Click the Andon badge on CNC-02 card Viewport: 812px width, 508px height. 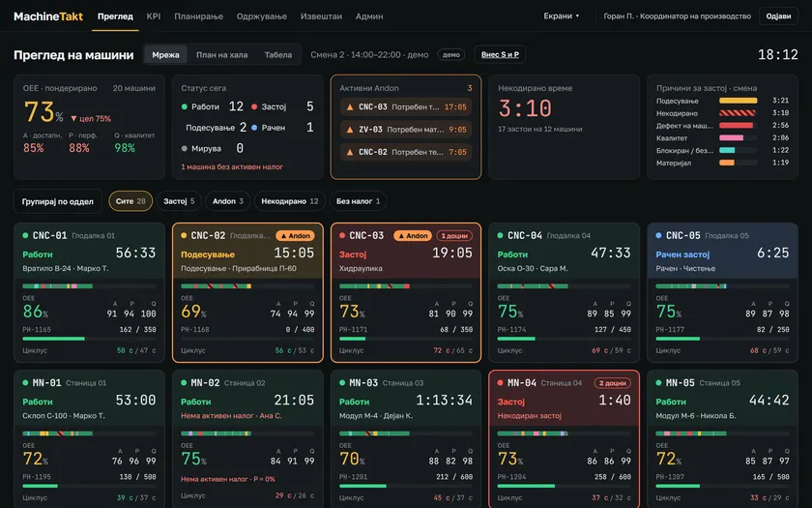[x=295, y=236]
